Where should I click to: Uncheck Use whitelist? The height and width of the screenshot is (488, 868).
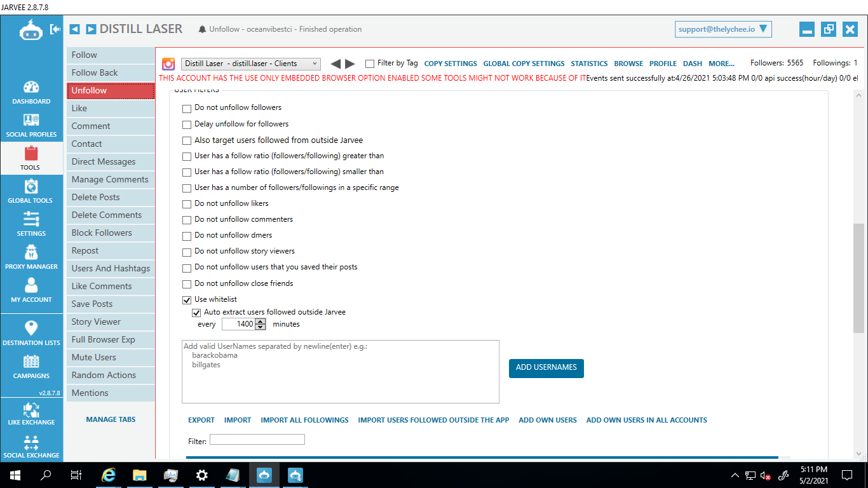click(x=187, y=300)
